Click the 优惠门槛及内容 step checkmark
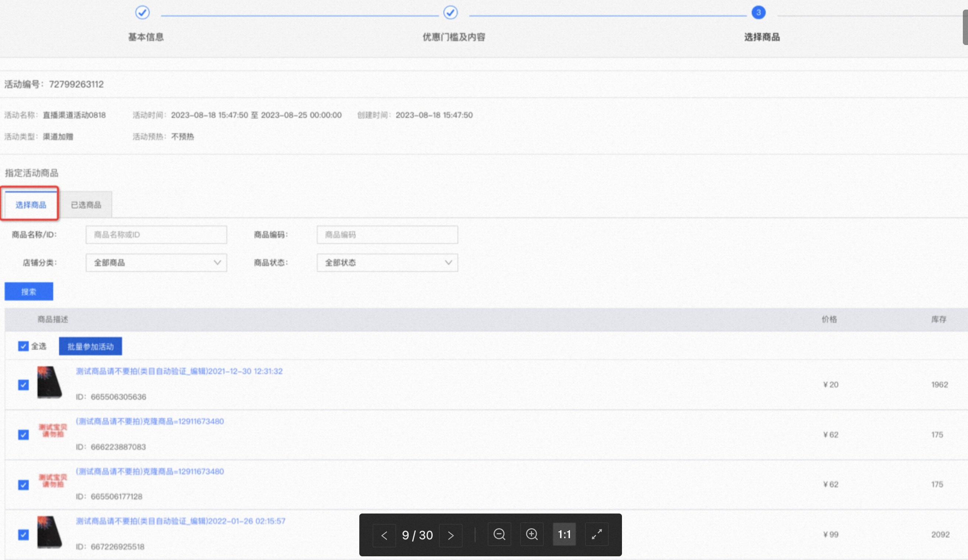This screenshot has height=560, width=968. [450, 13]
